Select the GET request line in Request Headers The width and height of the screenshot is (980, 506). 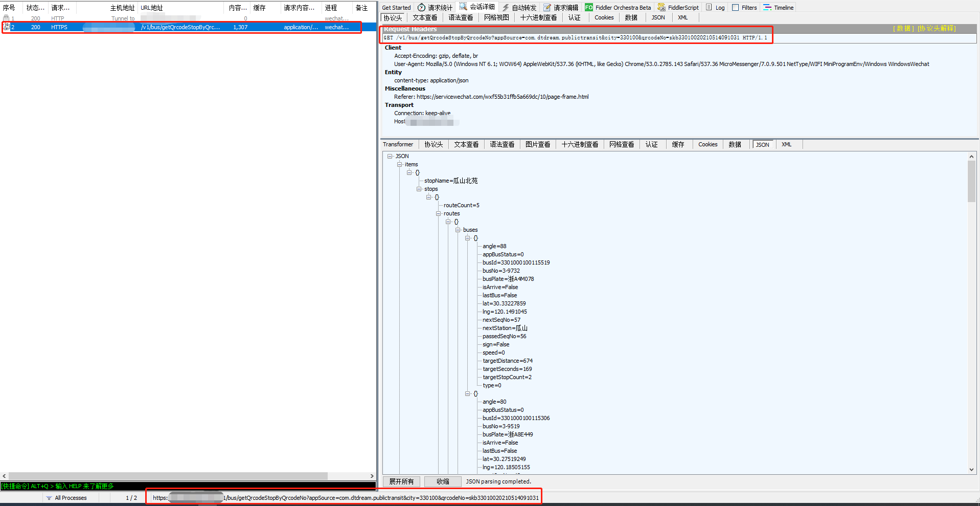coord(575,38)
